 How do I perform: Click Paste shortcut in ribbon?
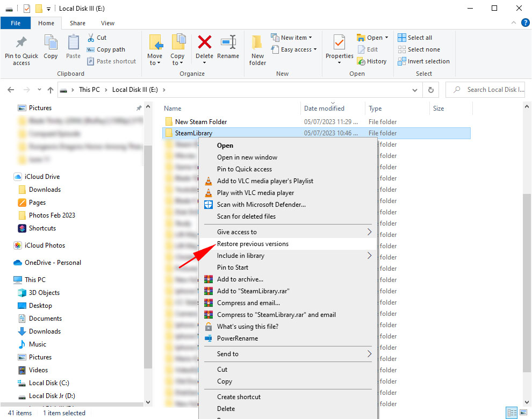click(112, 61)
